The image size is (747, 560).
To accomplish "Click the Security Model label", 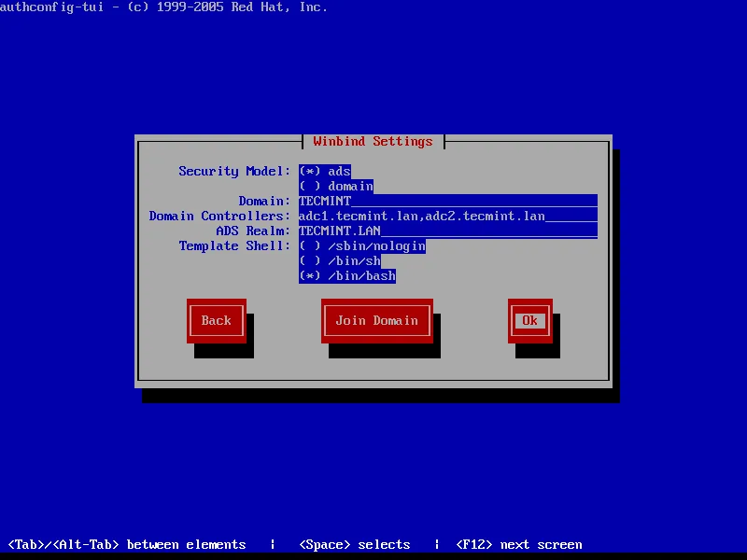I will [x=234, y=172].
